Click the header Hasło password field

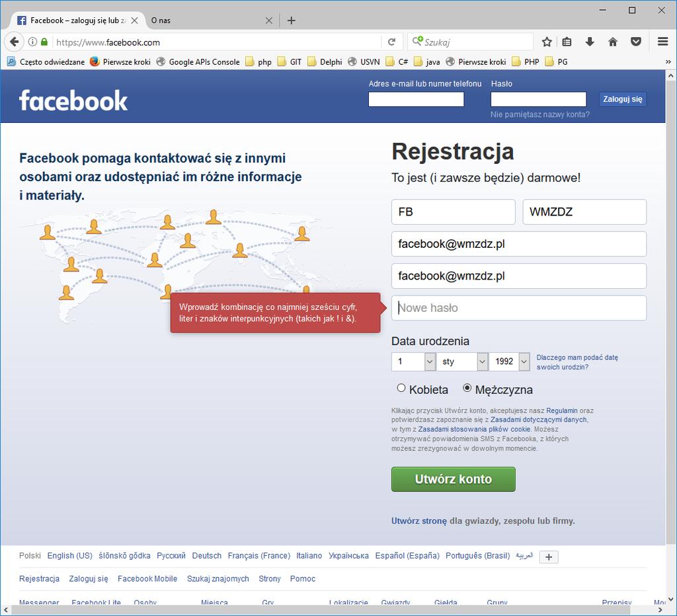coord(538,99)
